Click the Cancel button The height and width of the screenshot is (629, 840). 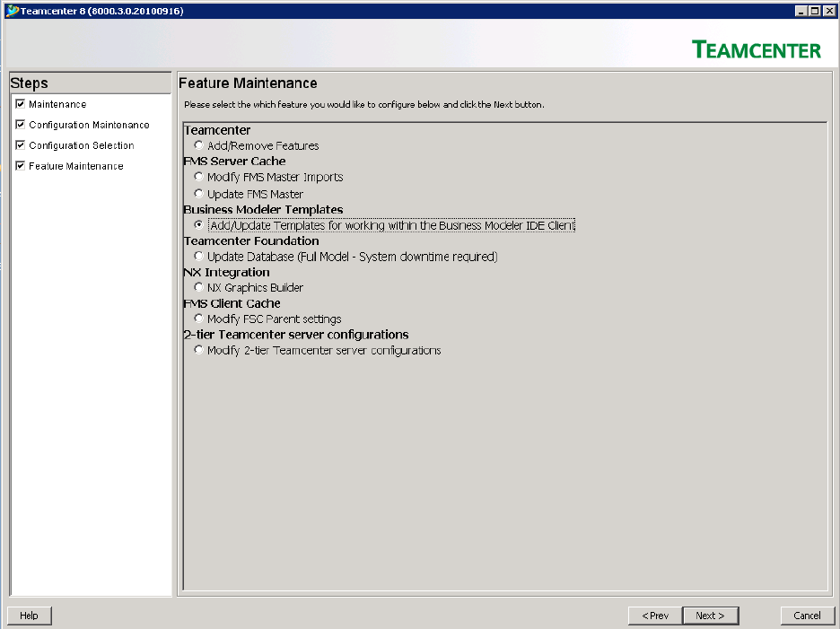pos(808,616)
